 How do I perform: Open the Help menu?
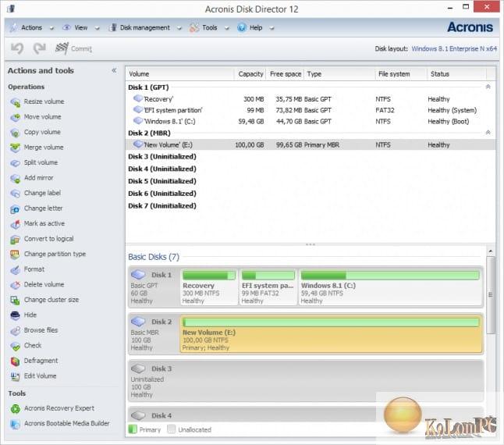point(256,27)
